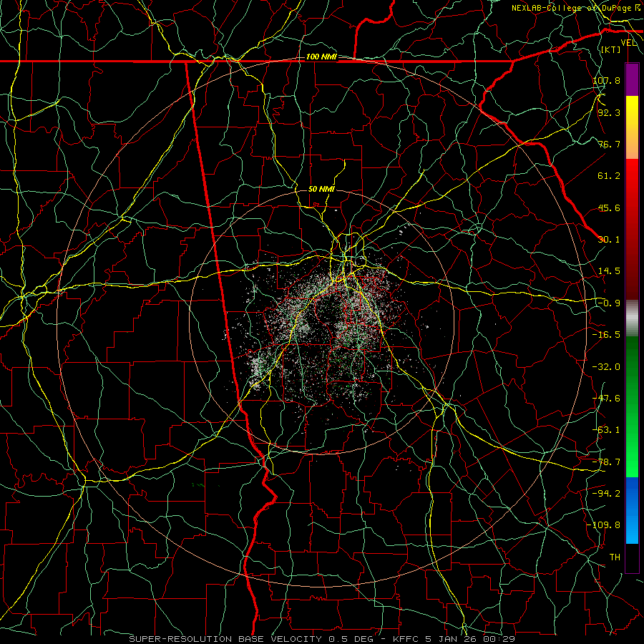Pick the yellow-orange segment of the color bar
This screenshot has width=644, height=644.
click(632, 127)
